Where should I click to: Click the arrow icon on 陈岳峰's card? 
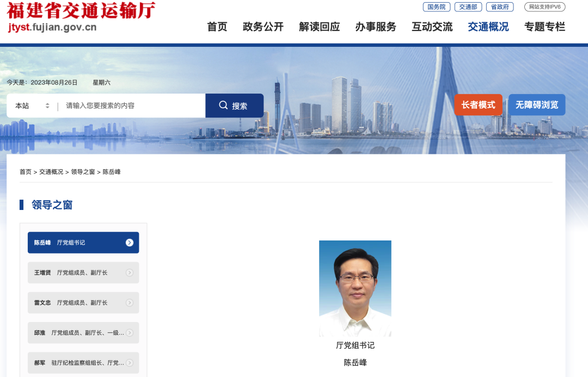click(129, 242)
